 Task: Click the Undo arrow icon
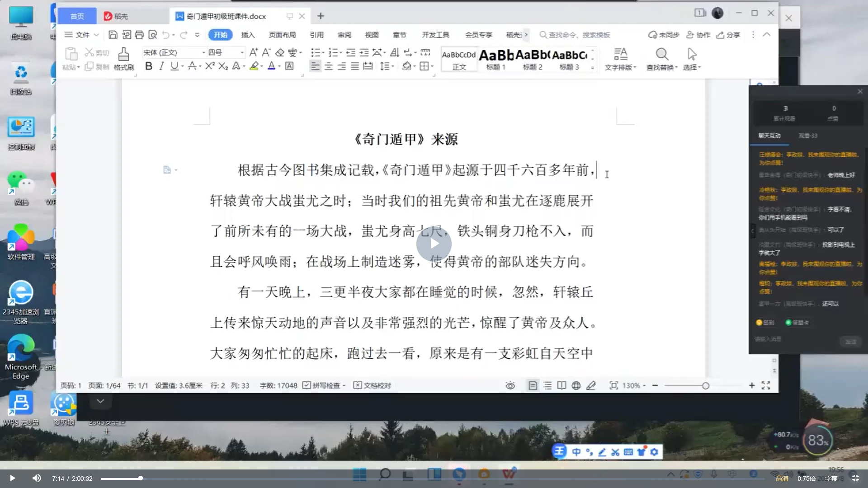point(166,35)
